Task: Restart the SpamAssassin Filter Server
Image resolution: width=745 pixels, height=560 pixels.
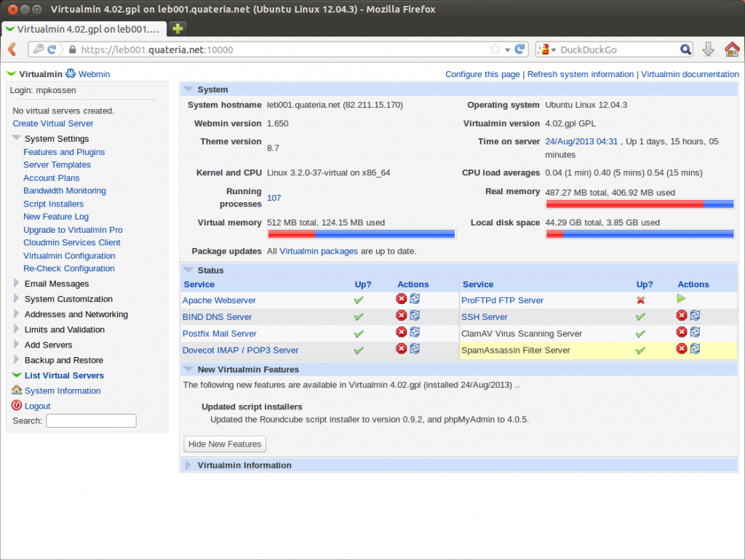Action: 695,348
